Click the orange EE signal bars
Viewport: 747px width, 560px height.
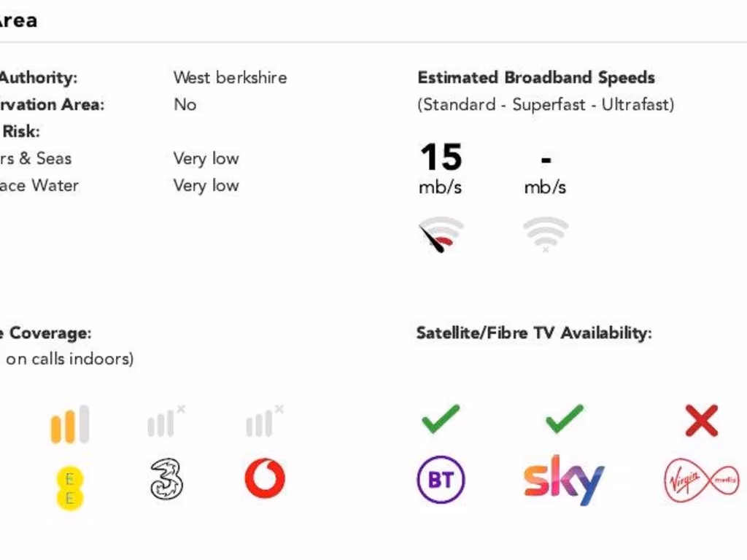pyautogui.click(x=70, y=424)
